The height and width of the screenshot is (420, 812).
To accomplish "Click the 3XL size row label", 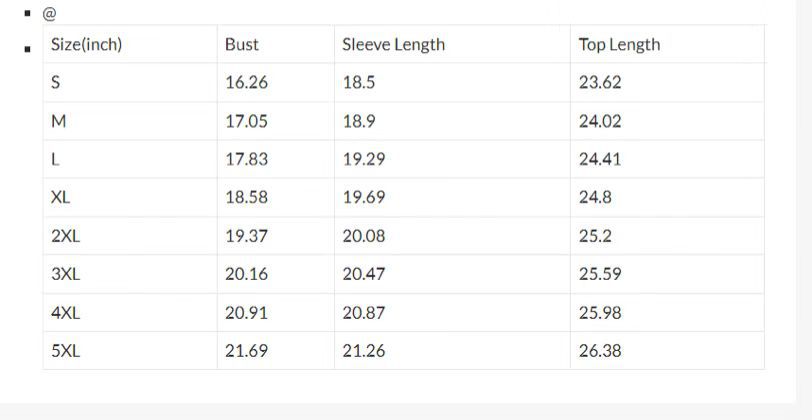I will coord(65,274).
